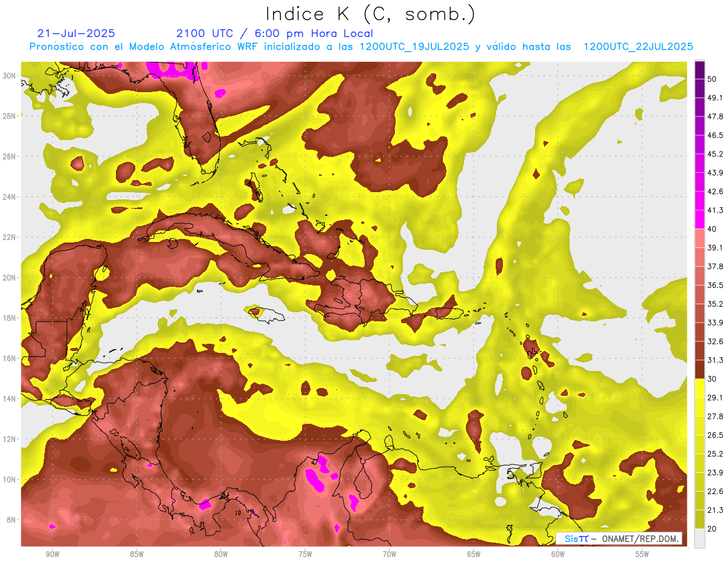This screenshot has height=562, width=728.
Task: Click the legend value 23.9
Action: point(715,473)
